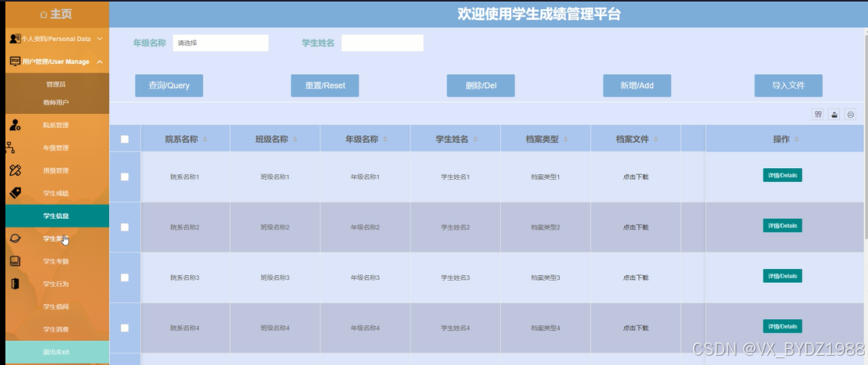This screenshot has height=365, width=868.
Task: Open 年级管理 via its hierarchy icon
Action: (10, 148)
